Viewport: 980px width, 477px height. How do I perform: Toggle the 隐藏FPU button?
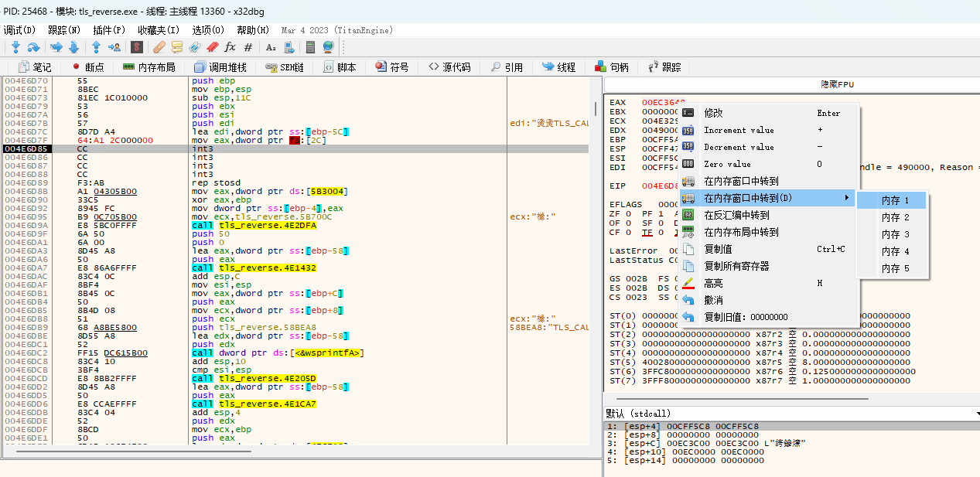tap(837, 84)
